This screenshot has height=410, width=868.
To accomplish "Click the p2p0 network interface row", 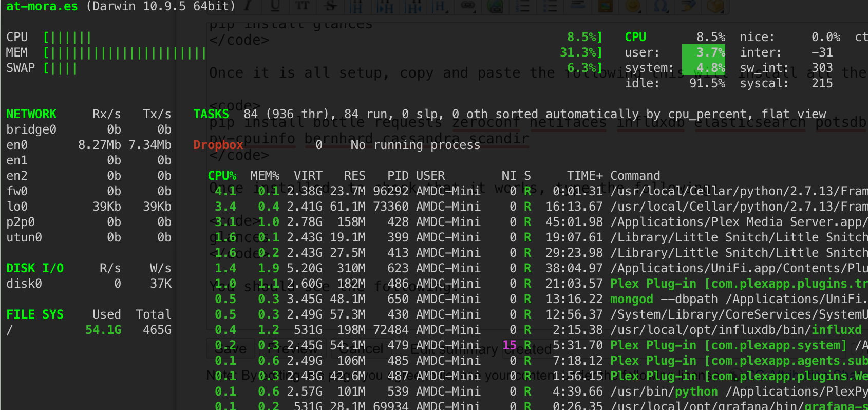I will (x=89, y=222).
